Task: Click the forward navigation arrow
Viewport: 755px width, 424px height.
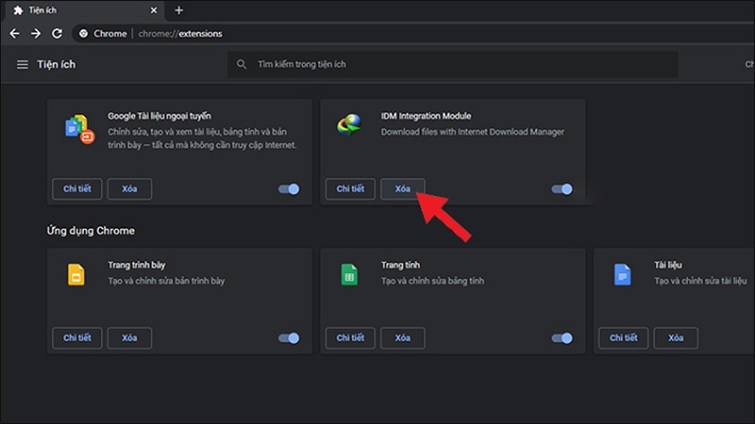Action: point(36,33)
